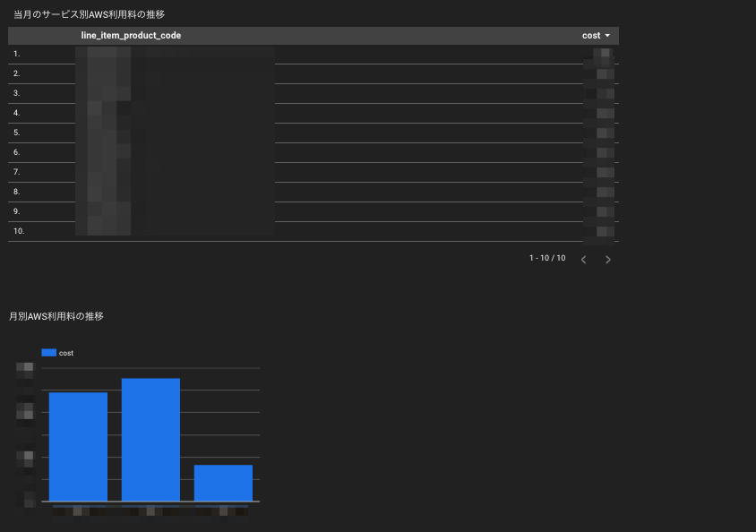Select table row 5
The width and height of the screenshot is (756, 532).
(314, 133)
